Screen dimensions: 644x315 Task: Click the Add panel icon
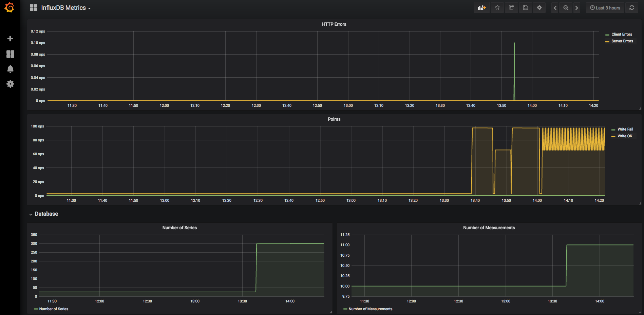tap(481, 8)
